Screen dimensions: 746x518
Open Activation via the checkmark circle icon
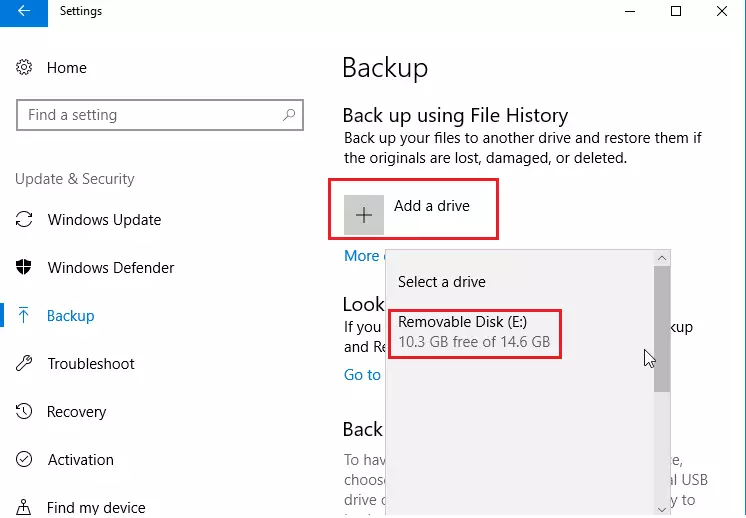(24, 459)
